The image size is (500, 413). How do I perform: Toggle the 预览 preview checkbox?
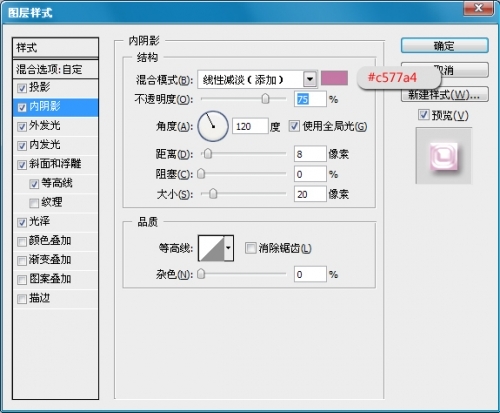point(424,115)
